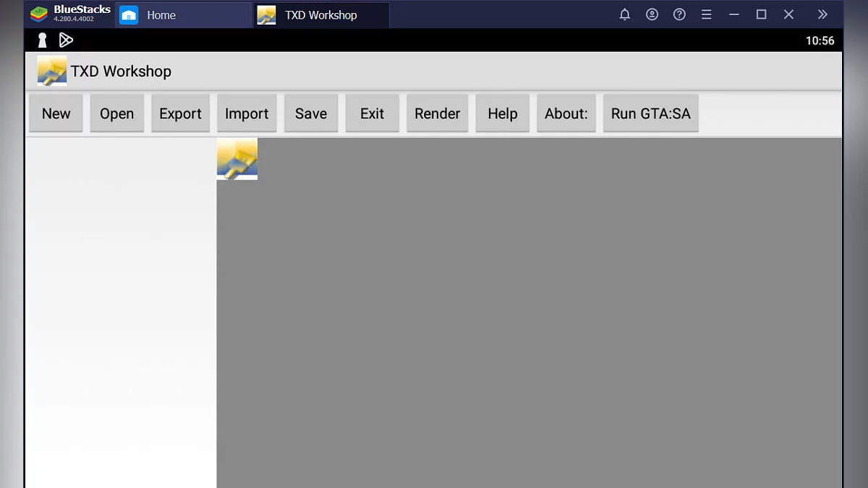Image resolution: width=868 pixels, height=488 pixels.
Task: Click the Import button
Action: (x=247, y=114)
